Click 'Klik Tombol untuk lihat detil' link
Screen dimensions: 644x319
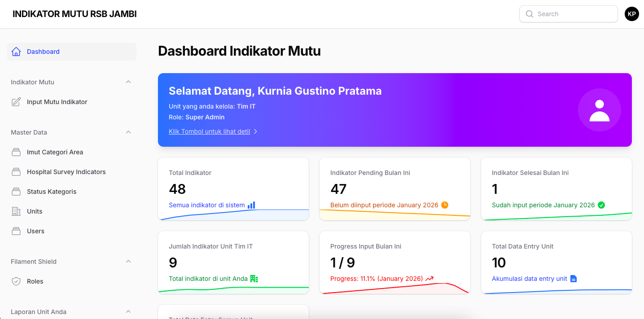click(210, 131)
